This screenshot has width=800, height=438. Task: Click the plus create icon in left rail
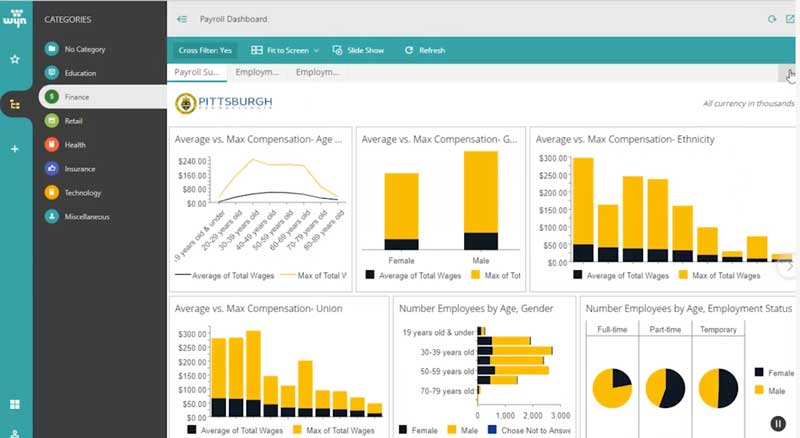[x=14, y=149]
